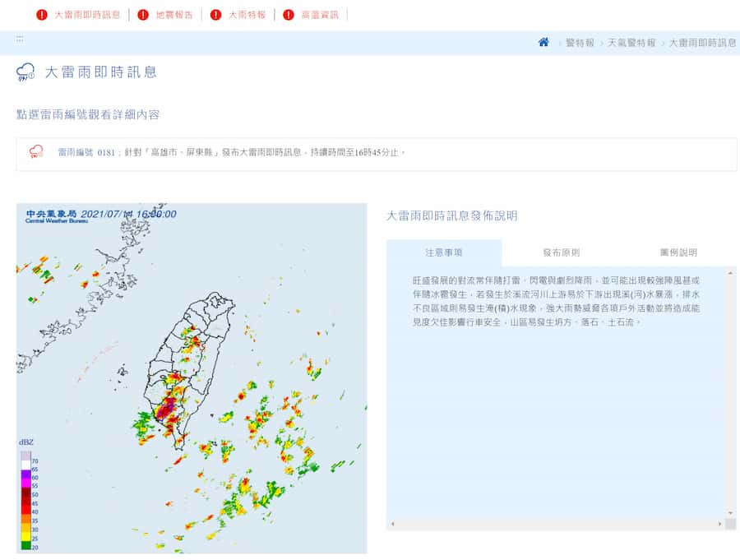Click the radar map image of Taiwan
This screenshot has width=740, height=560.
[x=192, y=378]
